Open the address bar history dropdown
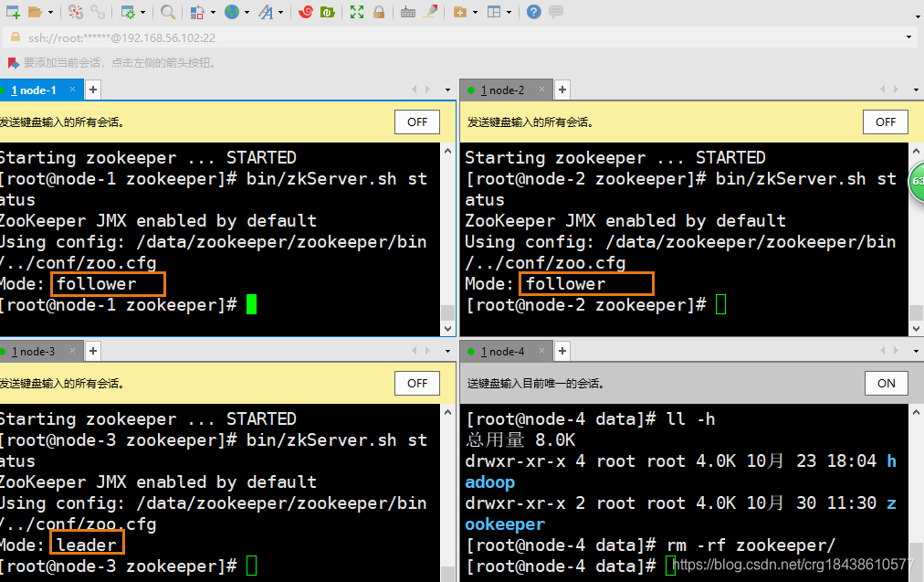Viewport: 924px width, 582px height. [x=908, y=37]
